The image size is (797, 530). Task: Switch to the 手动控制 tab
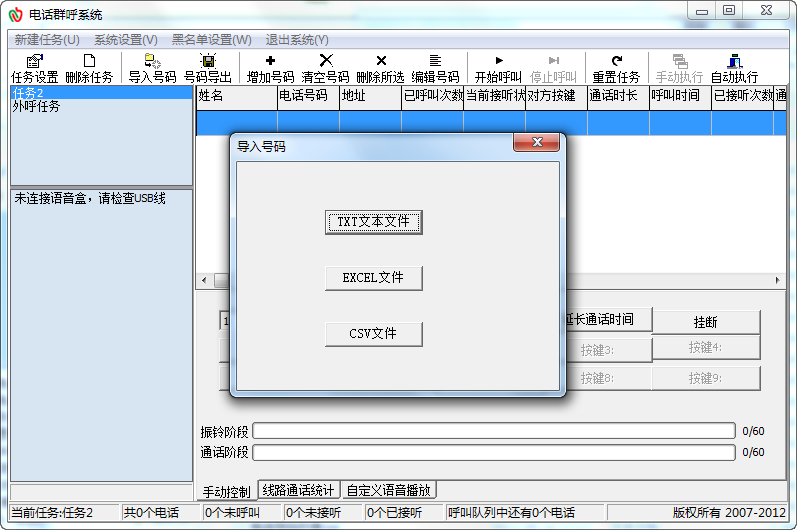[x=227, y=491]
